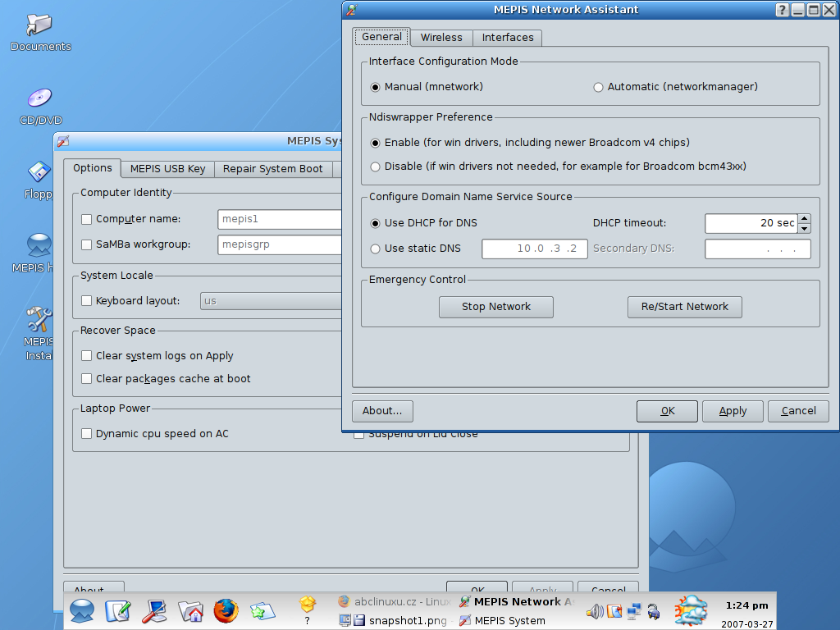Screen dimensions: 840x630
Task: Select Automatic (networkmanager) mode
Action: 676,87
